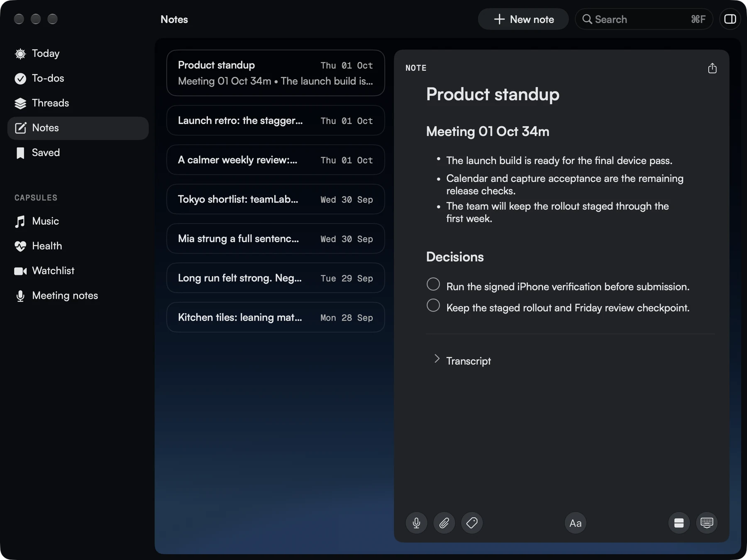Click the 'Meeting 01 Oct 34m' heading
This screenshot has width=747, height=560.
pos(488,131)
